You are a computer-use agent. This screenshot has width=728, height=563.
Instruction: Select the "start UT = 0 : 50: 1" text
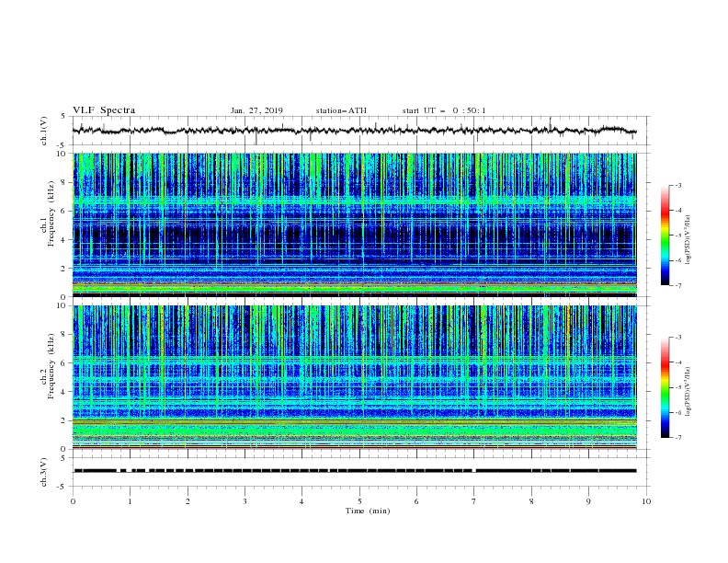pyautogui.click(x=444, y=110)
